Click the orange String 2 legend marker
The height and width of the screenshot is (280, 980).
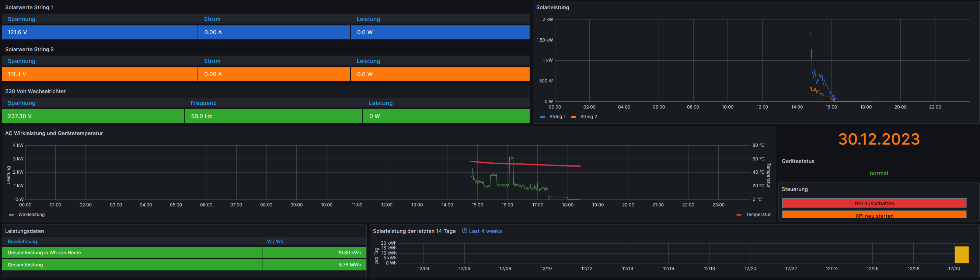click(x=573, y=117)
